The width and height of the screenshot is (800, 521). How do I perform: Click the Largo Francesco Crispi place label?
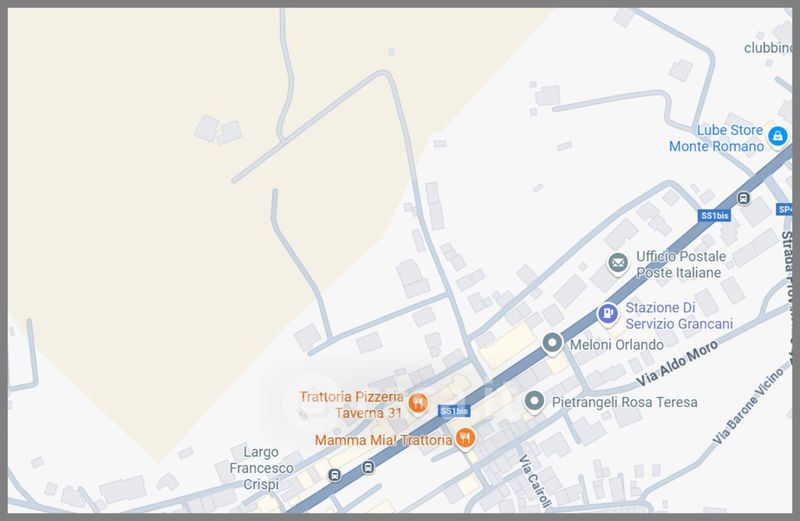261,468
